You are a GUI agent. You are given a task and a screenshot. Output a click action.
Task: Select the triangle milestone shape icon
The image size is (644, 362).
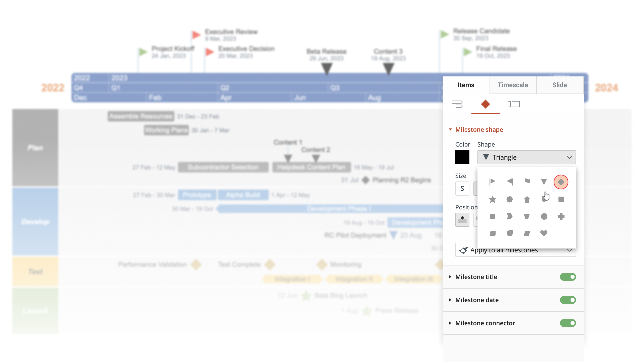point(544,182)
